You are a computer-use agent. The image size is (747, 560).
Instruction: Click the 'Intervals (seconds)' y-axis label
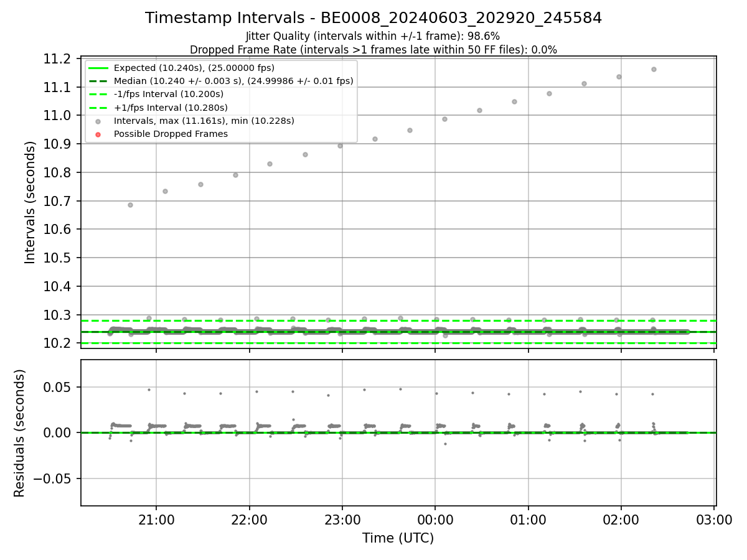(31, 202)
